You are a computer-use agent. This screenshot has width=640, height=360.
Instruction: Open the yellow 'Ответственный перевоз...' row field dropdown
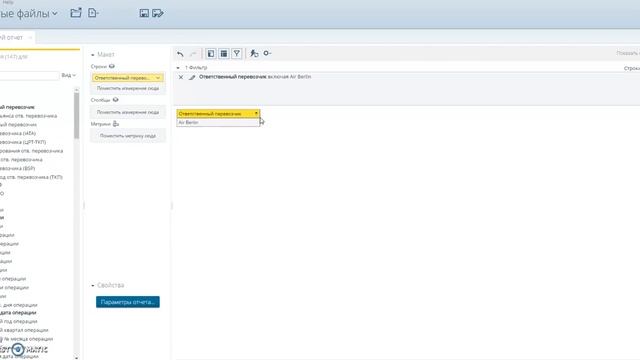point(158,78)
